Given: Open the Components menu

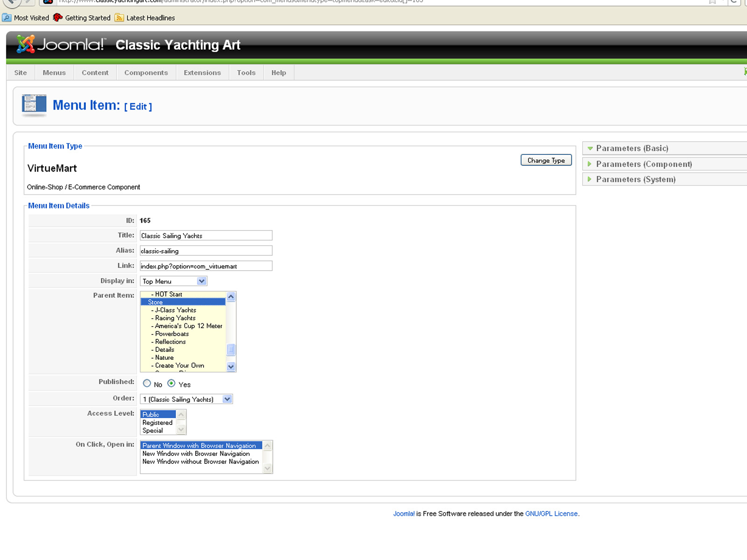Looking at the screenshot, I should coord(146,72).
